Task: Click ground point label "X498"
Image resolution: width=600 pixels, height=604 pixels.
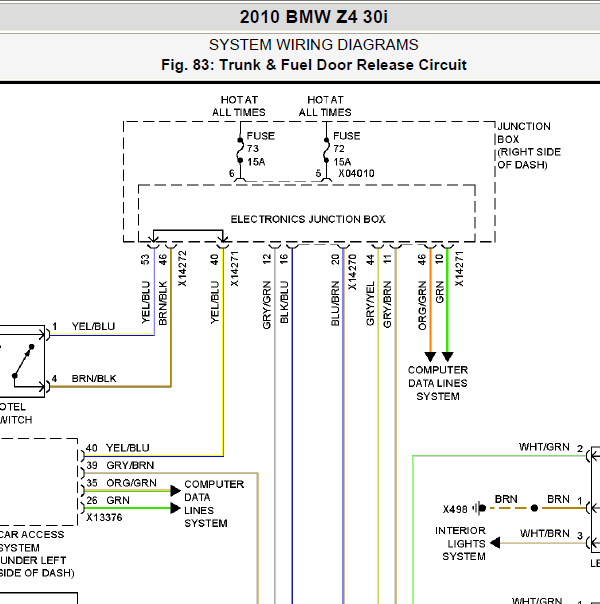Action: click(455, 509)
